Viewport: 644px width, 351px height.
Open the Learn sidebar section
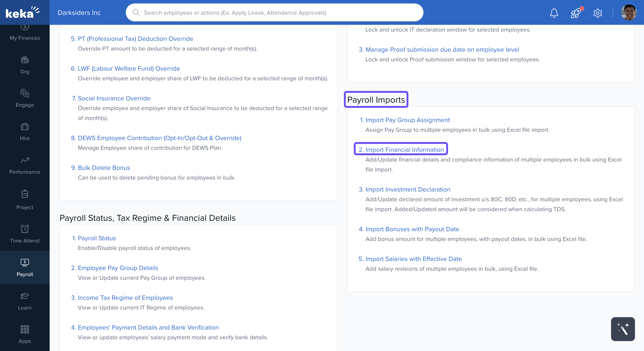(25, 301)
